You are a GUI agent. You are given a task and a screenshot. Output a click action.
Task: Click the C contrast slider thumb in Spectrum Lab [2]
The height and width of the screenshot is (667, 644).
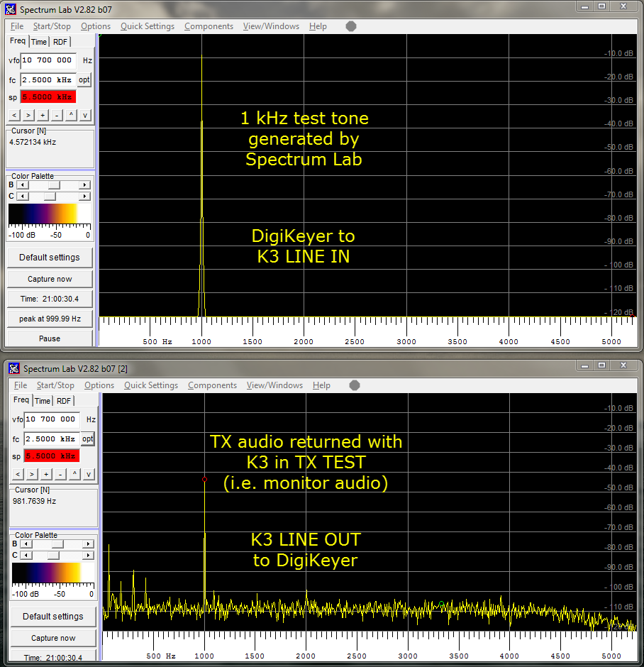tap(53, 555)
